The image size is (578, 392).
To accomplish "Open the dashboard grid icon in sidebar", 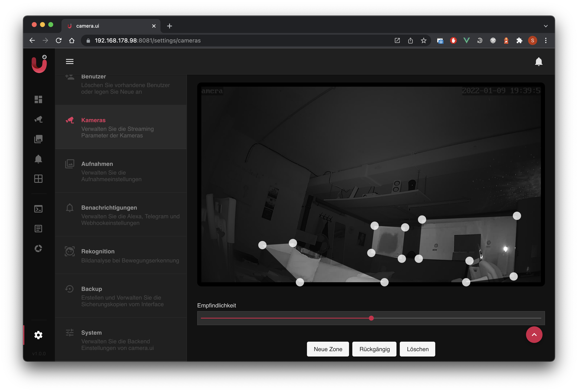I will tap(38, 99).
